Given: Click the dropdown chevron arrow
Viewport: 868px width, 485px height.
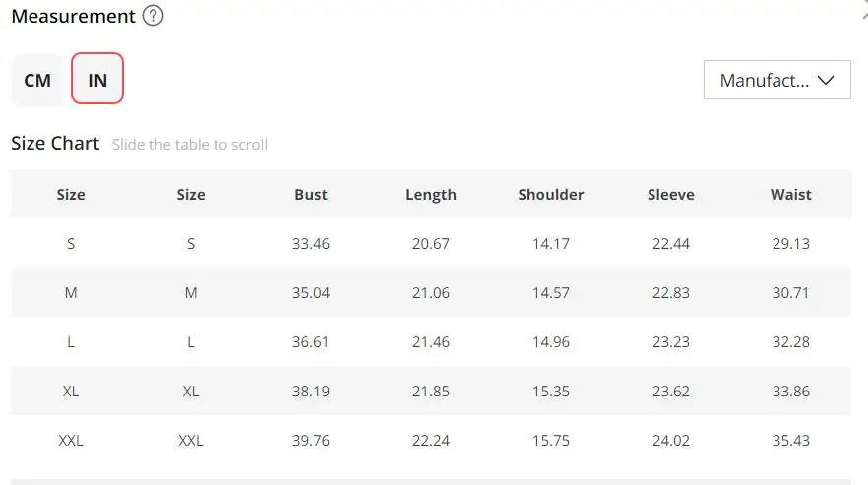Looking at the screenshot, I should (x=827, y=80).
